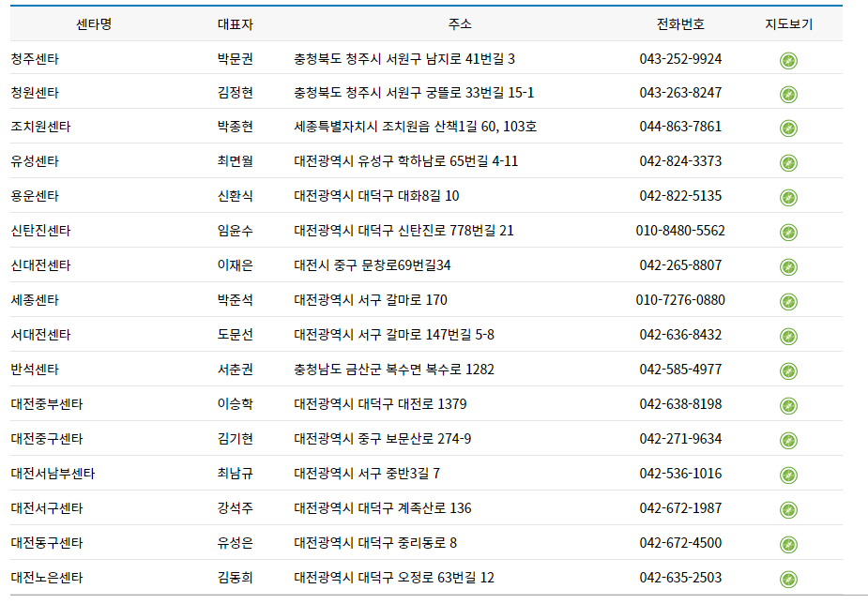Select the 신대전센타 center name
The image size is (868, 604).
[x=41, y=264]
